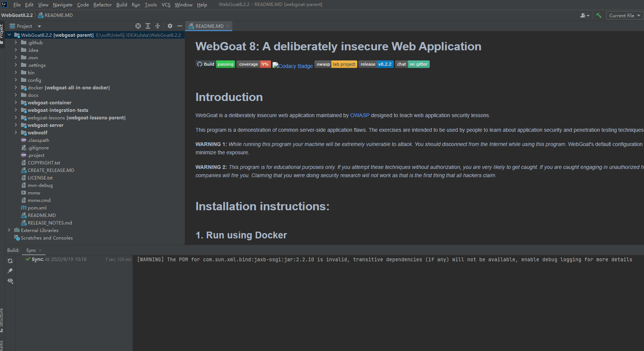Screen dimensions: 644x351
Task: Expand the .github folder
Action: point(16,42)
